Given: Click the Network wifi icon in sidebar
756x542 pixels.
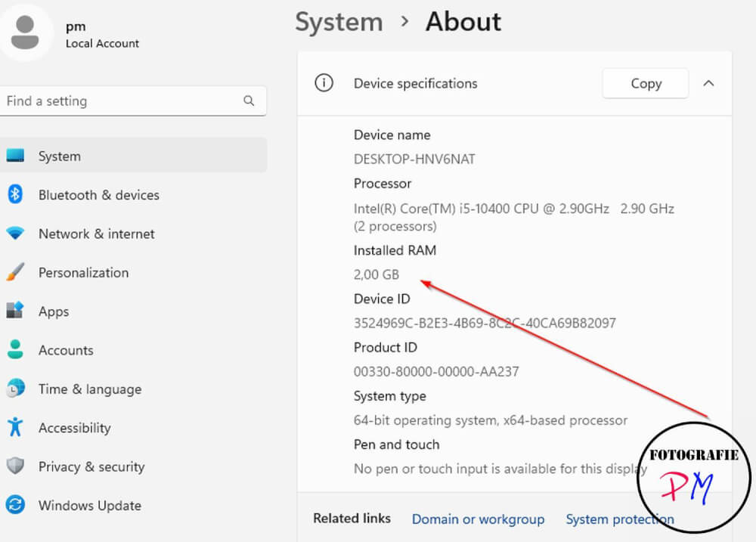Looking at the screenshot, I should [x=15, y=234].
